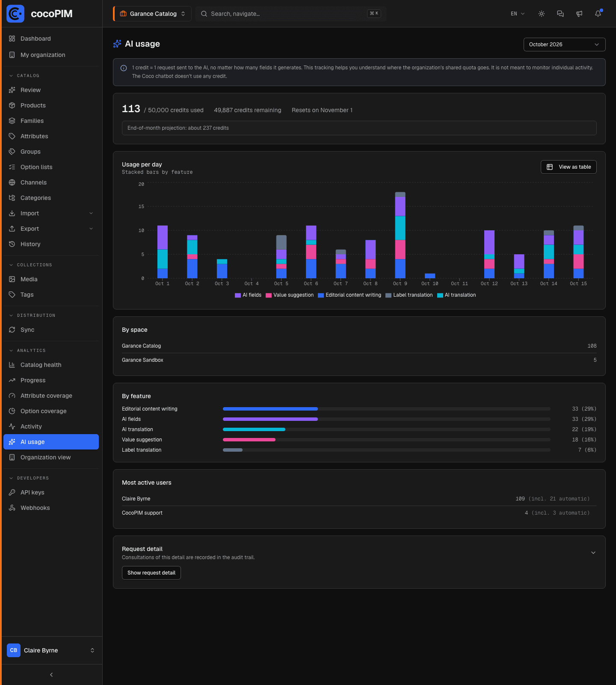616x685 pixels.
Task: Focus the Search, navigate field
Action: [291, 14]
